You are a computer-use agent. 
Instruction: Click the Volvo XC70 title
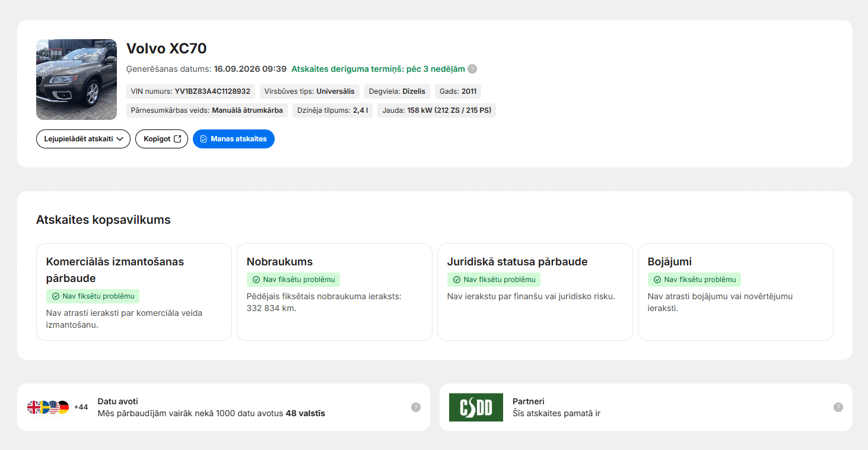pos(167,49)
